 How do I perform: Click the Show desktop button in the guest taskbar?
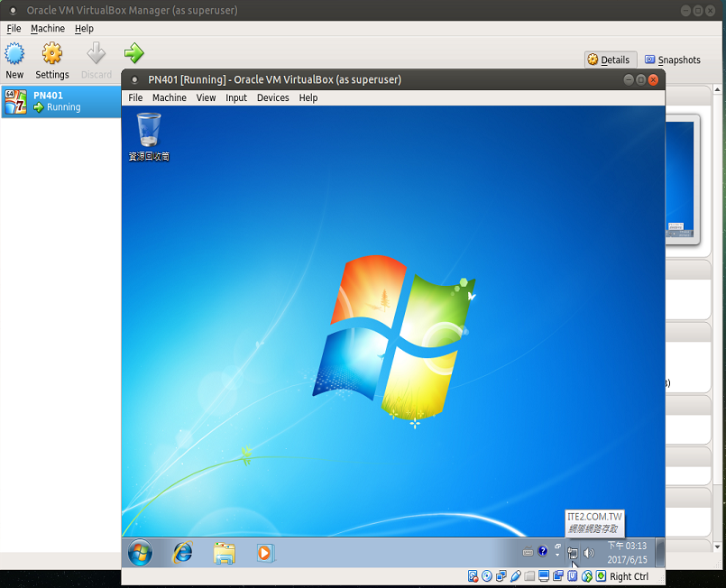pyautogui.click(x=660, y=552)
